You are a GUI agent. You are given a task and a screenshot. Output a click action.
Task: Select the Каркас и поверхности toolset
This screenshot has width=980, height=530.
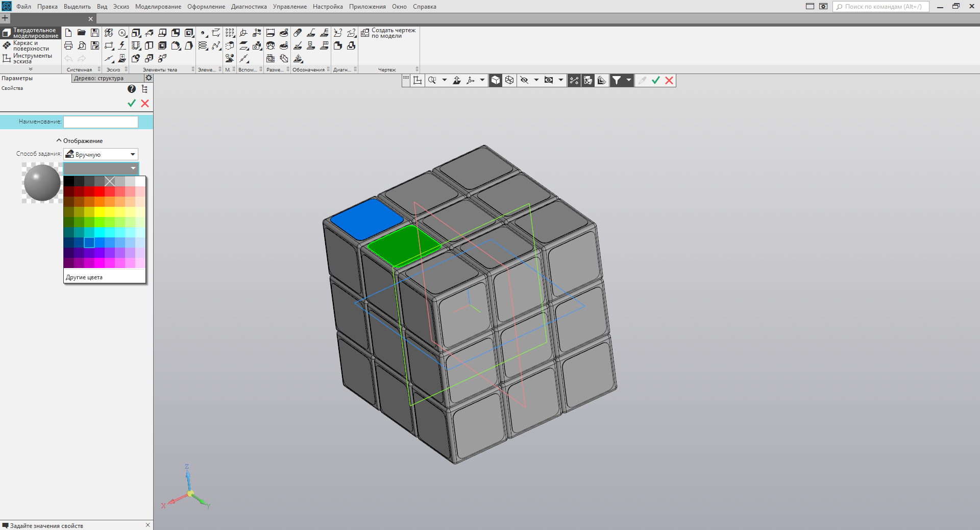coord(31,46)
